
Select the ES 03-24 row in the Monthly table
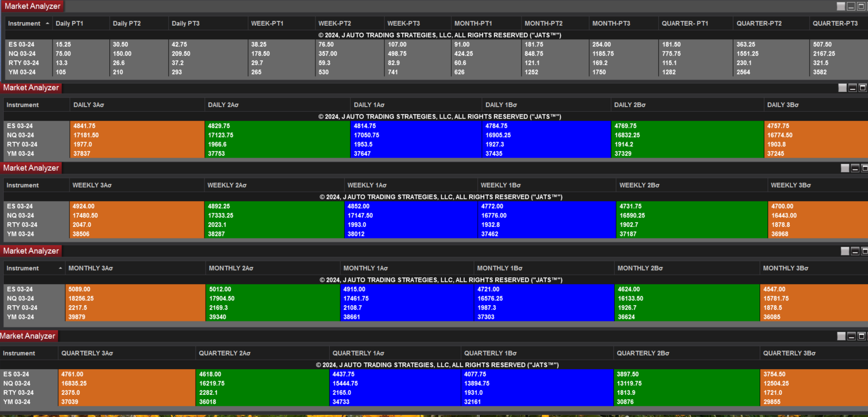click(436, 289)
